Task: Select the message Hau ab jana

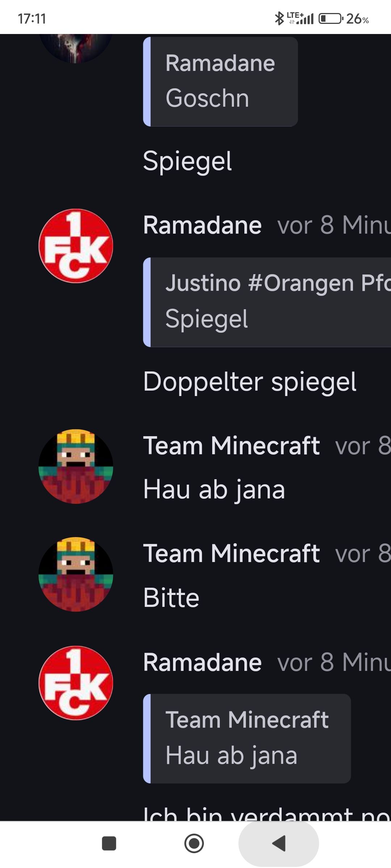Action: pos(214,490)
